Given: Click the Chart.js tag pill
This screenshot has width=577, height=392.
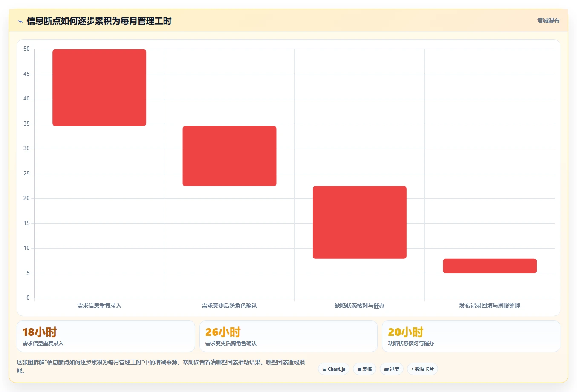Looking at the screenshot, I should (334, 369).
